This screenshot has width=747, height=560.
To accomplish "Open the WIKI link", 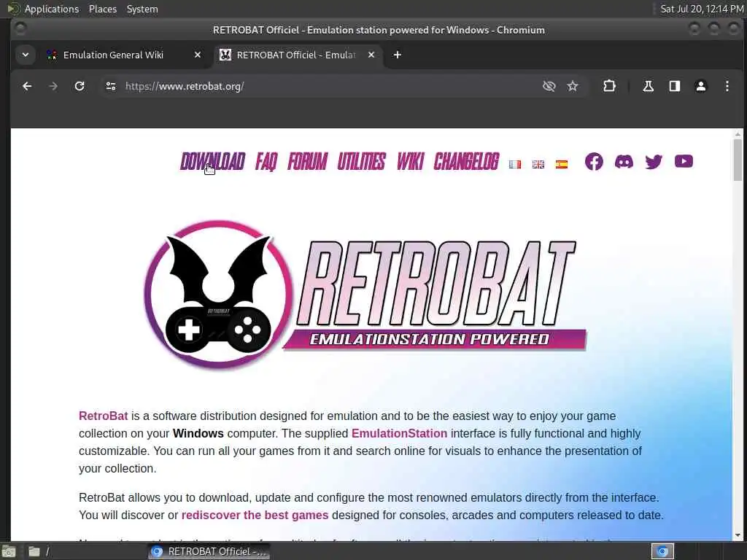I will 410,161.
